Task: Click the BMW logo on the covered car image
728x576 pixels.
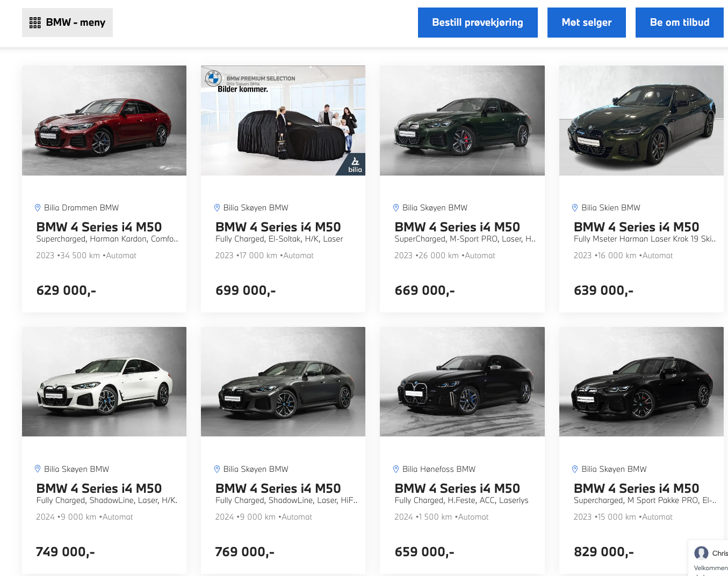Action: tap(213, 78)
